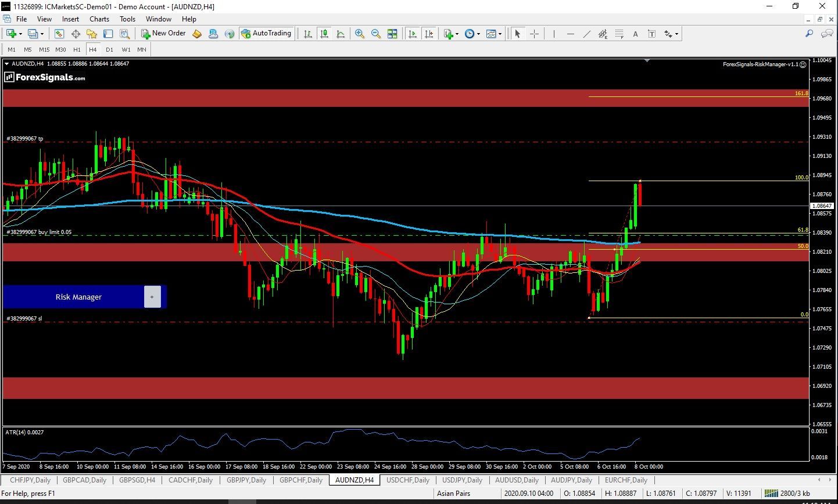Viewport: 838px width, 504px height.
Task: Select the crosshair tool
Action: tap(534, 34)
